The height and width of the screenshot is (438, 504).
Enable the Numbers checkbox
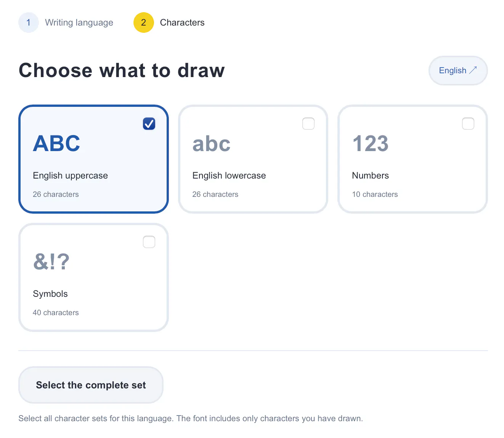click(x=468, y=124)
